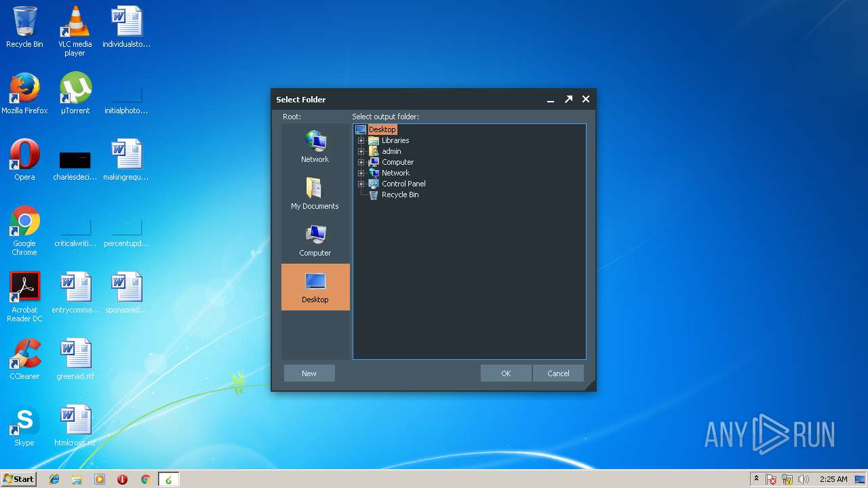This screenshot has width=868, height=488.
Task: Select CCleaner desktop shortcut
Action: [24, 359]
